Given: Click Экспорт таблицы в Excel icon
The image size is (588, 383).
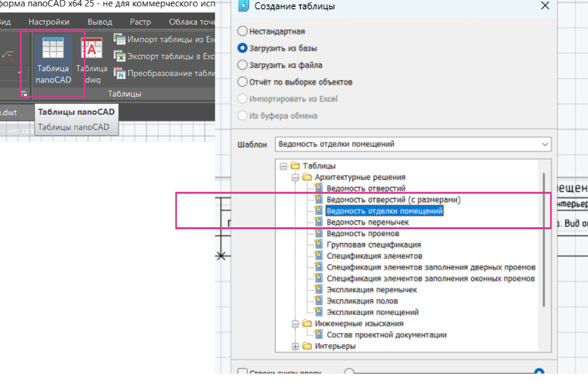Looking at the screenshot, I should pyautogui.click(x=120, y=56).
